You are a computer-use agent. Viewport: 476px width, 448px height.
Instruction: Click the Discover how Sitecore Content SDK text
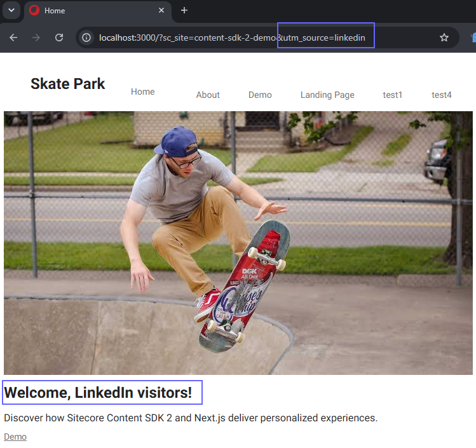click(x=191, y=418)
